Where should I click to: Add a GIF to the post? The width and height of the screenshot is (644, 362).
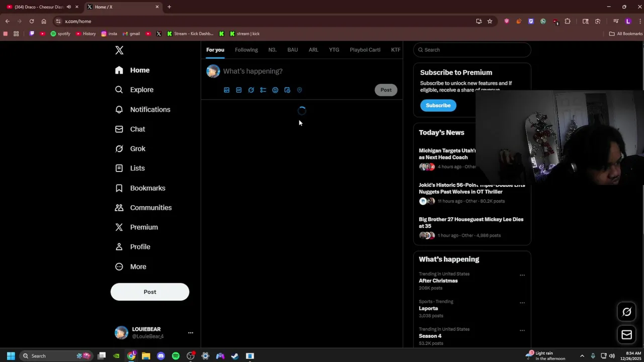coord(238,90)
